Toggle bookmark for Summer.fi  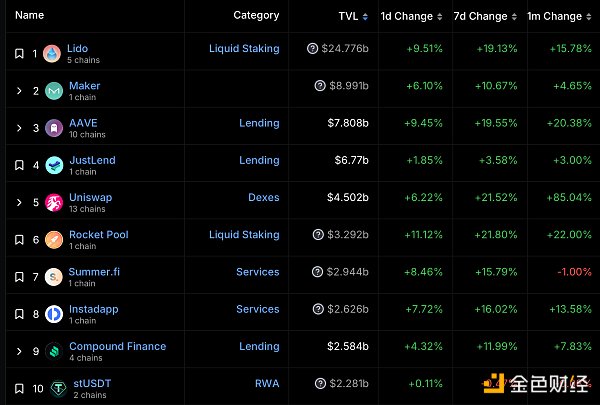(x=18, y=277)
